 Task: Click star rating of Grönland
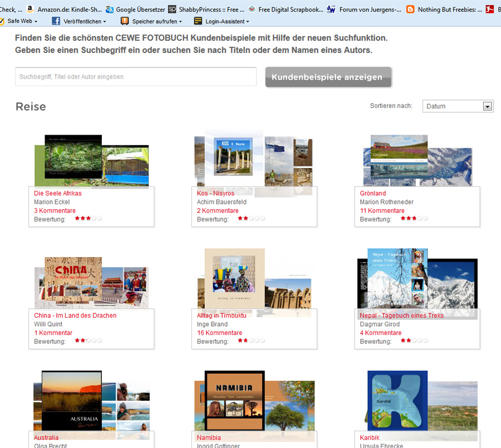coord(414,219)
